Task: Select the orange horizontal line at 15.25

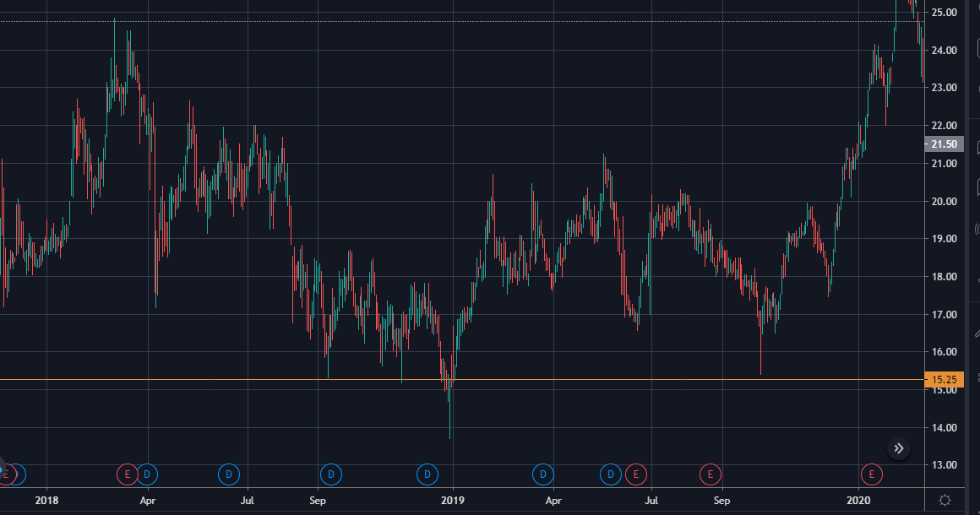Action: (462, 380)
